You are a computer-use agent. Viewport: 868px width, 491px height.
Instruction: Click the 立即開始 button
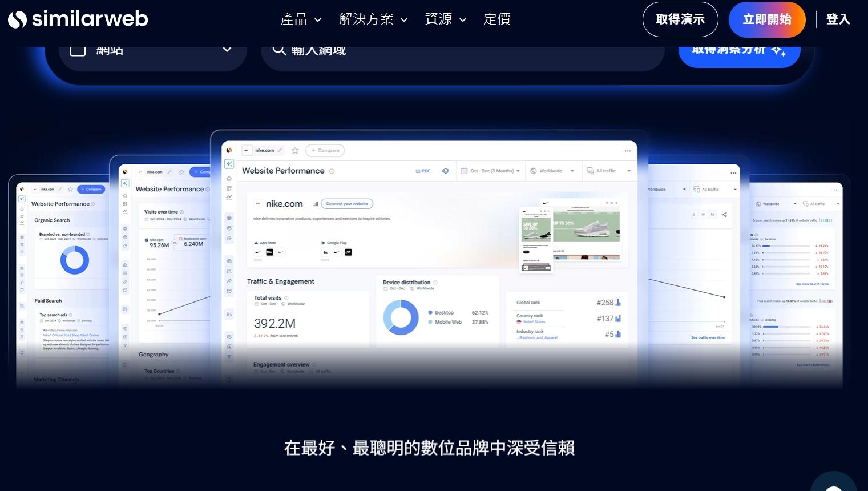(x=767, y=19)
